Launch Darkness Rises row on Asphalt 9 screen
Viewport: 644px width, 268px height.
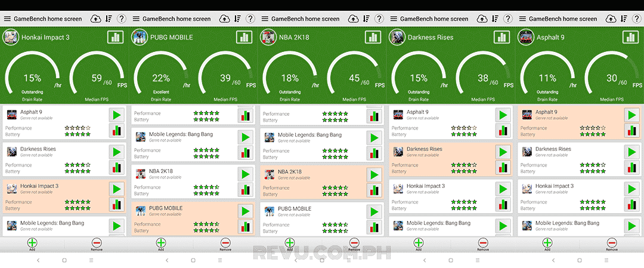click(x=632, y=152)
